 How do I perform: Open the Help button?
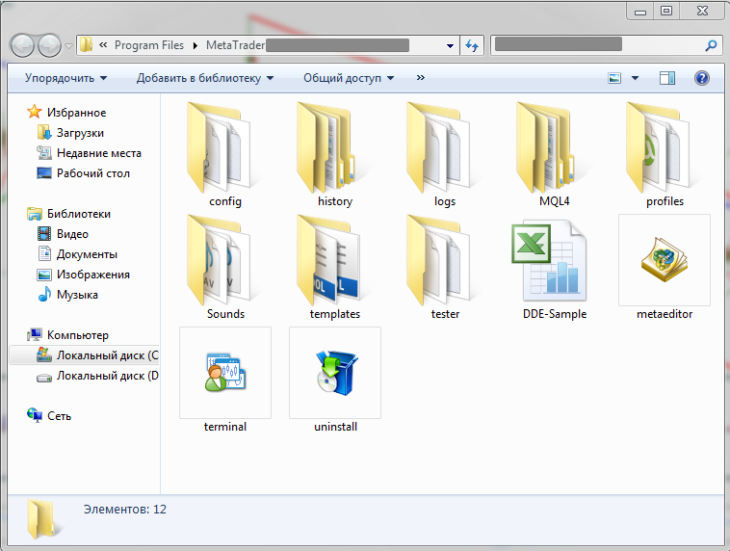[x=702, y=78]
